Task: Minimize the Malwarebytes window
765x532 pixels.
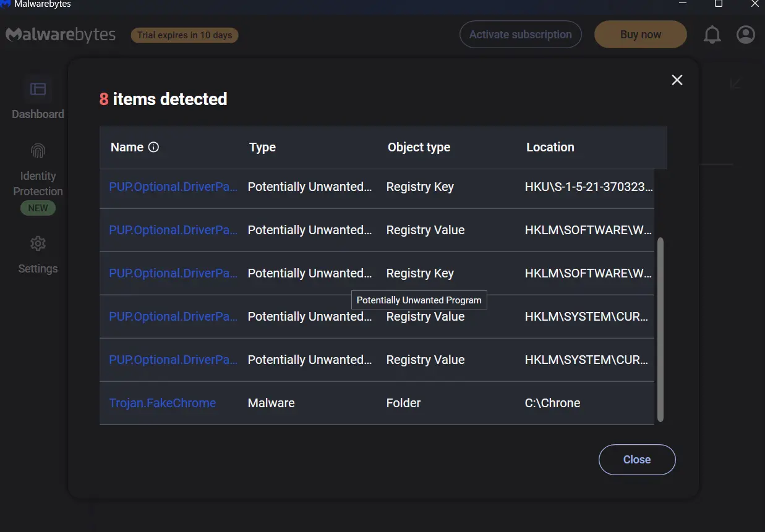Action: pyautogui.click(x=682, y=4)
